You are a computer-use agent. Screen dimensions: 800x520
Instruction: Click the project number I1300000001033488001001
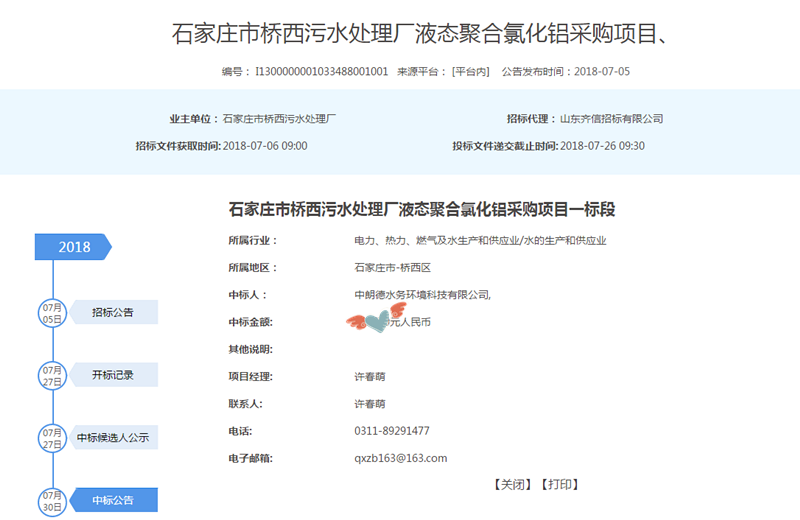point(321,72)
